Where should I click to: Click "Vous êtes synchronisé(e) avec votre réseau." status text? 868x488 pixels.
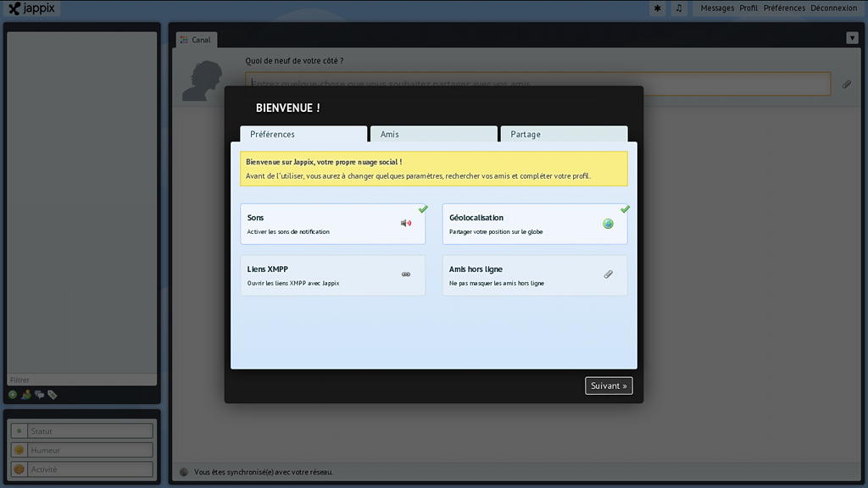pyautogui.click(x=264, y=472)
